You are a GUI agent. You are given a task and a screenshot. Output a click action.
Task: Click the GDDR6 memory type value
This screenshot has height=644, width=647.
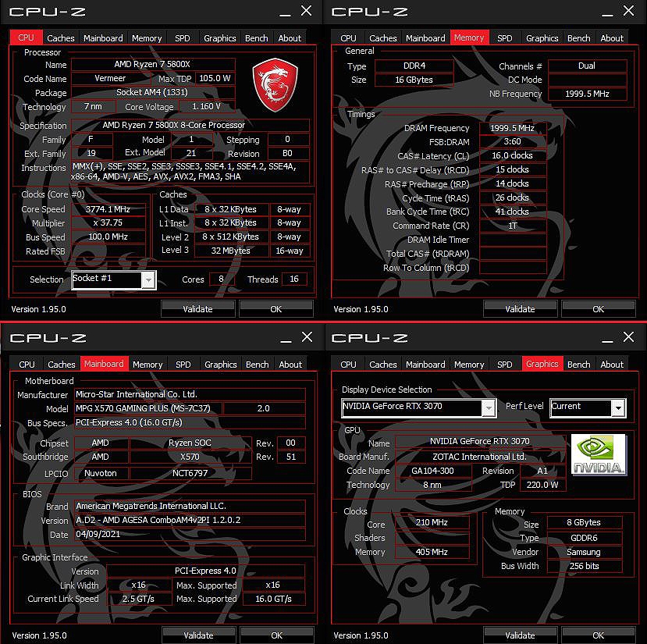(585, 538)
